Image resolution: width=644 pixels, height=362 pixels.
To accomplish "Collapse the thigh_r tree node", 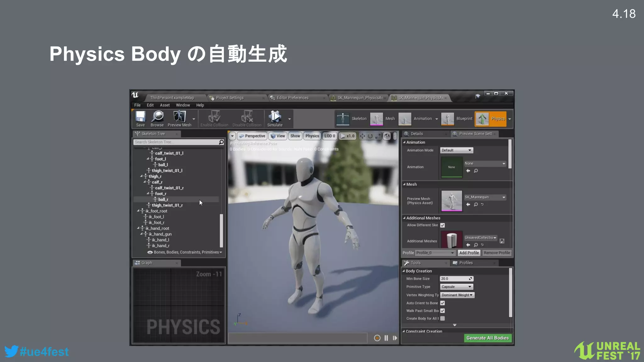I will coord(142,176).
